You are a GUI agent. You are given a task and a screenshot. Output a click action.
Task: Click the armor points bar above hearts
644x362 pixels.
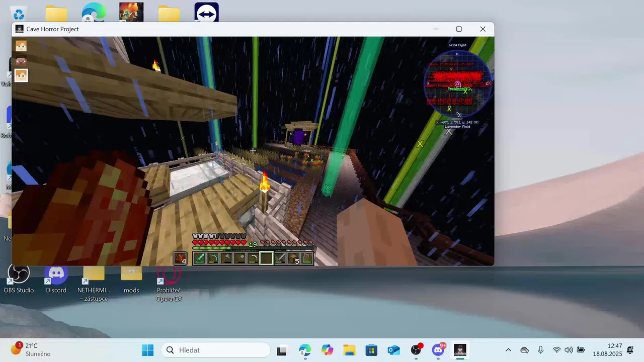219,236
